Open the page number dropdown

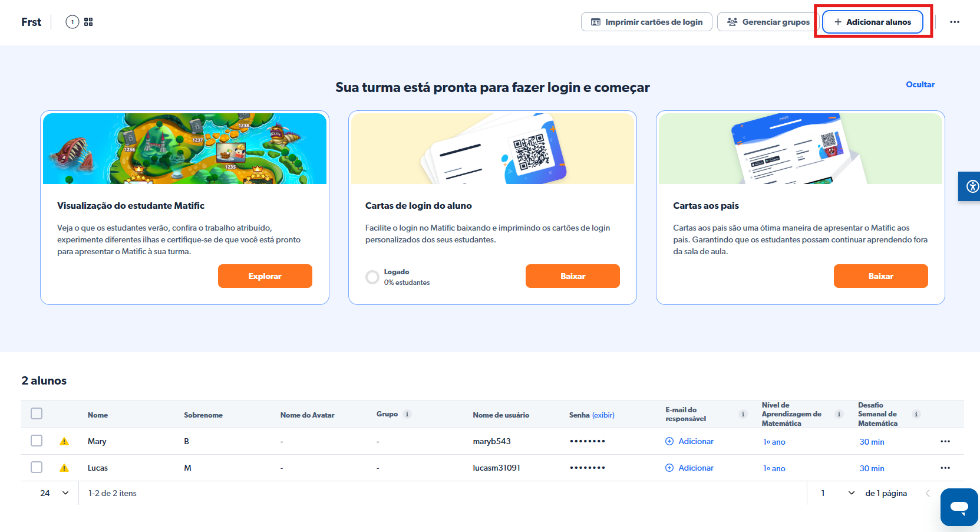(838, 493)
